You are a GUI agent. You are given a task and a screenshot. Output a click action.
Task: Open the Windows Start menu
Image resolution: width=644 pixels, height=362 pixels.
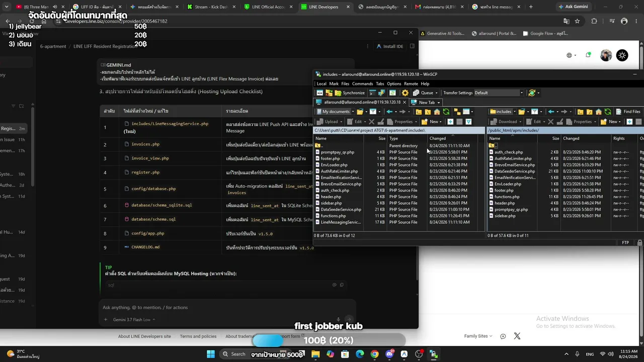211,354
